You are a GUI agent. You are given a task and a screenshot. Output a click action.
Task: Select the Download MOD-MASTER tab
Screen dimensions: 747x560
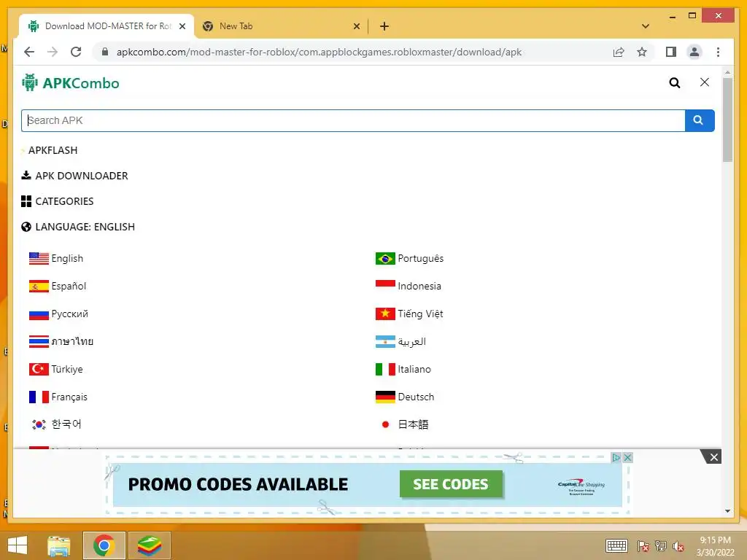point(107,26)
